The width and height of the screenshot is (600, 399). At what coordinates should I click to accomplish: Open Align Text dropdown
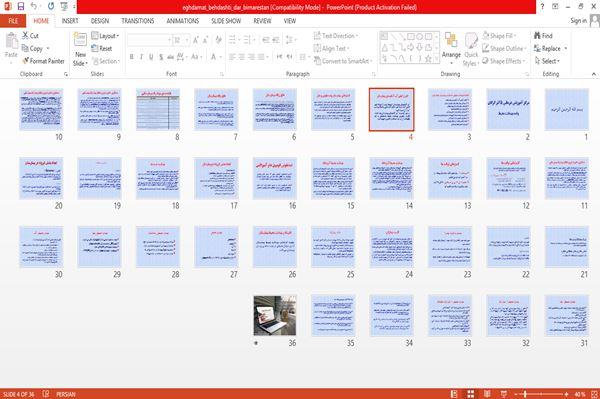(x=331, y=49)
